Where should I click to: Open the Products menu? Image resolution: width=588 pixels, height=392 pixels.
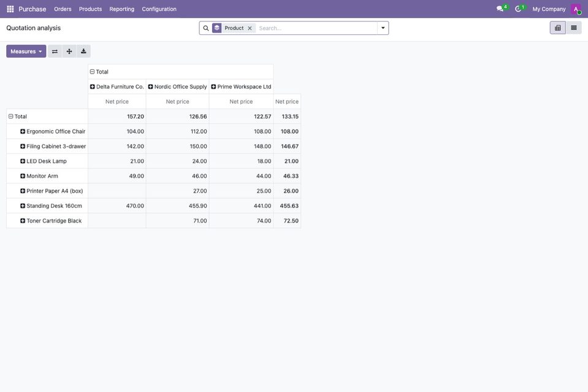tap(90, 9)
